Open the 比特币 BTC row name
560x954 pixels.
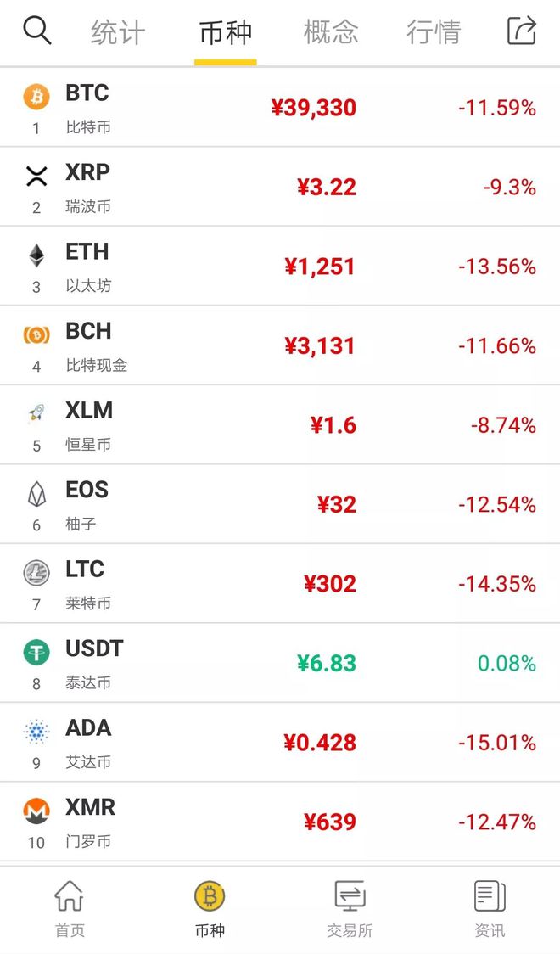point(88,127)
